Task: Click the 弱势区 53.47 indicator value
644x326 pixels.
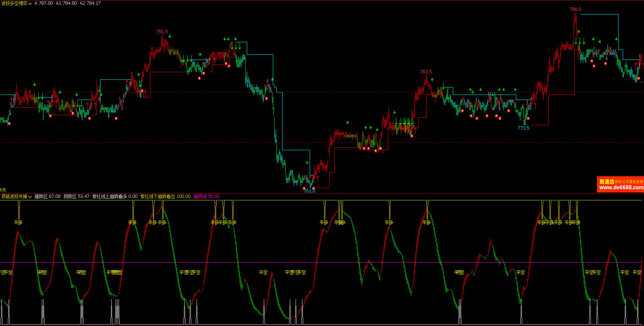Action: [76, 196]
